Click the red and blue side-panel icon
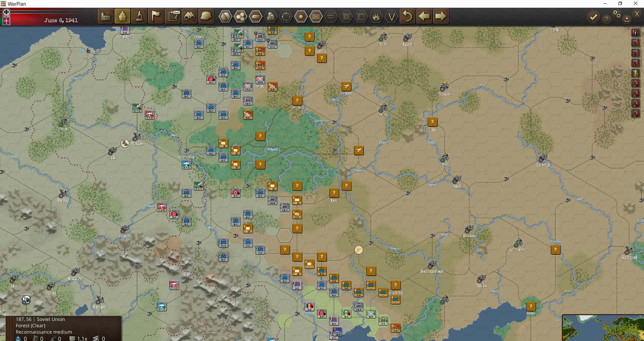 635,33
